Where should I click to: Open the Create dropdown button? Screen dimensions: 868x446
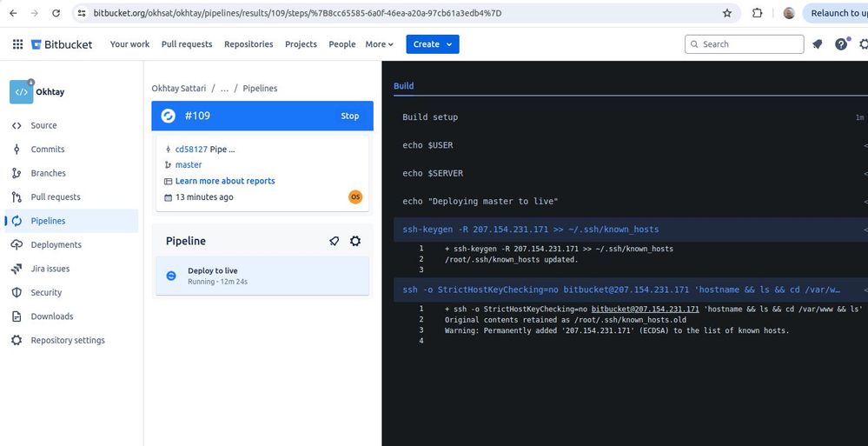pyautogui.click(x=433, y=44)
